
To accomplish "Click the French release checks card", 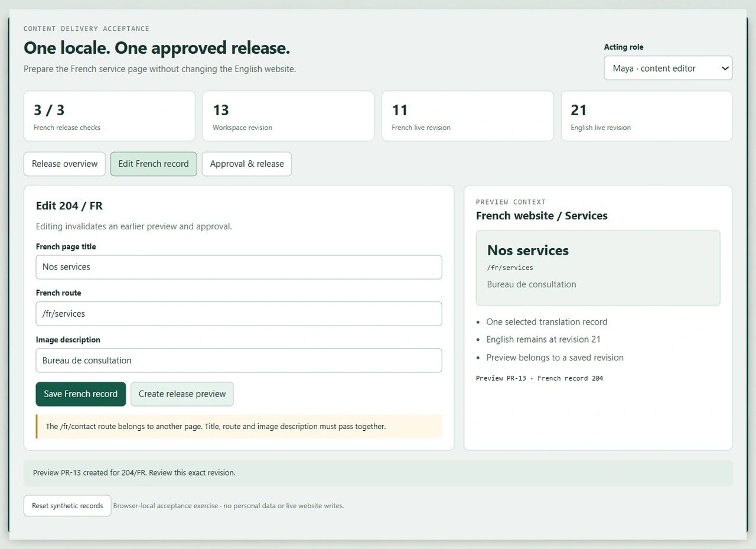I will [x=109, y=116].
